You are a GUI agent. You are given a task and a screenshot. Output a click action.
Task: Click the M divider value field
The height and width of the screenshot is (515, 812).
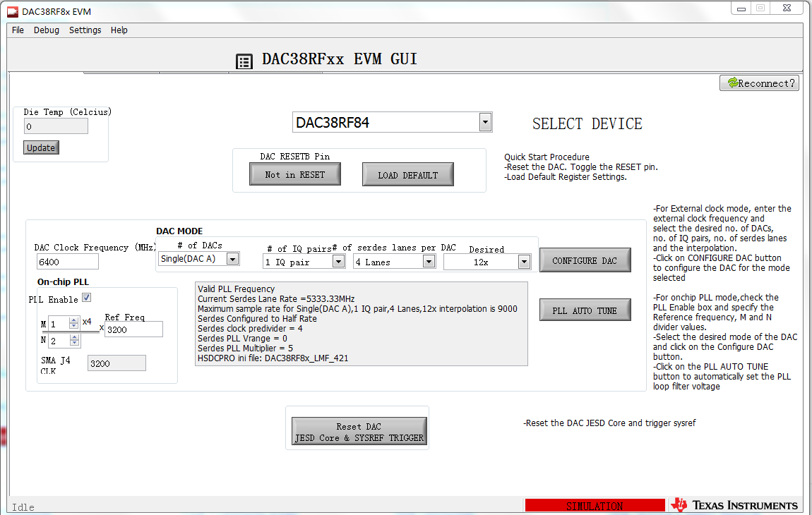coord(59,324)
